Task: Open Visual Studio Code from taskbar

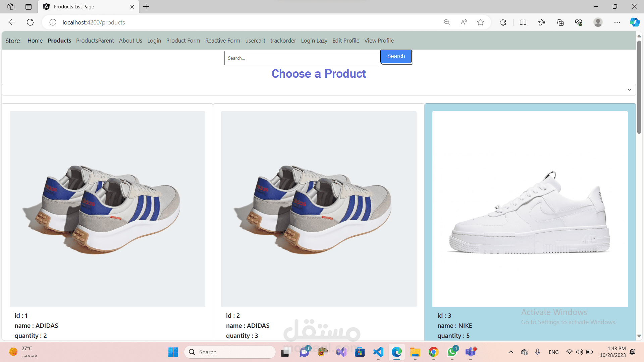Action: pyautogui.click(x=378, y=352)
